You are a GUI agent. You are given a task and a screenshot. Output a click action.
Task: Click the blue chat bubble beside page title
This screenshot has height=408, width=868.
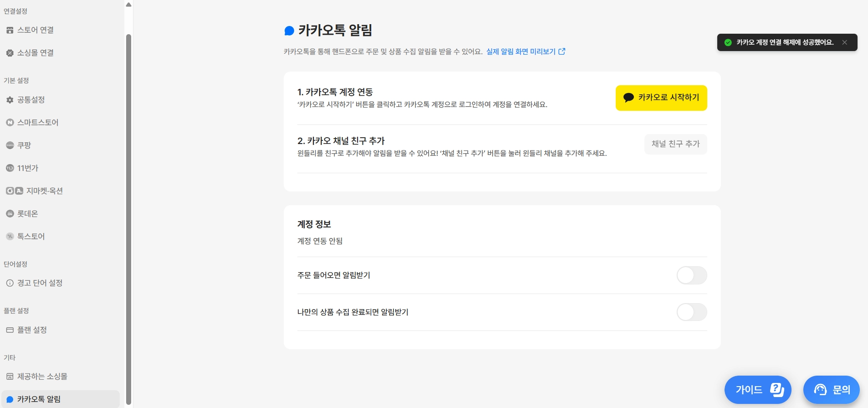pyautogui.click(x=289, y=31)
